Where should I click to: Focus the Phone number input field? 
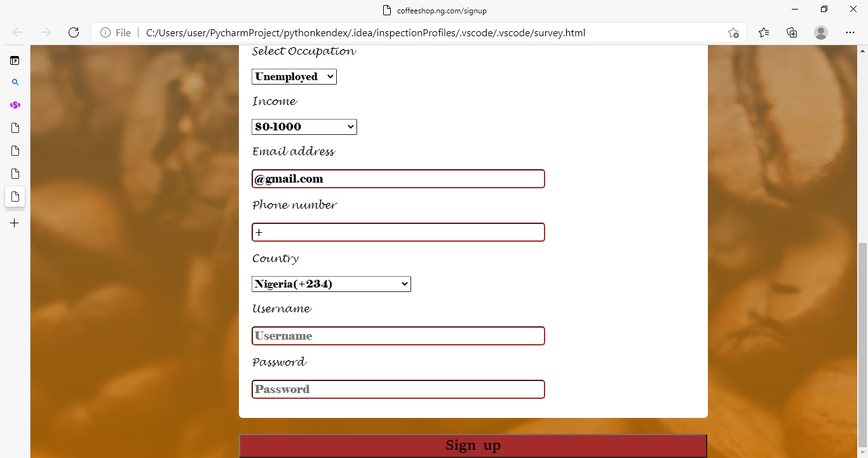tap(398, 232)
